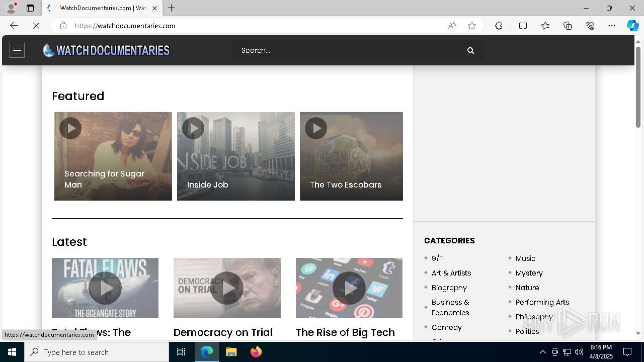This screenshot has width=644, height=362.
Task: Open Searching for Sugar Man title
Action: pos(105,179)
